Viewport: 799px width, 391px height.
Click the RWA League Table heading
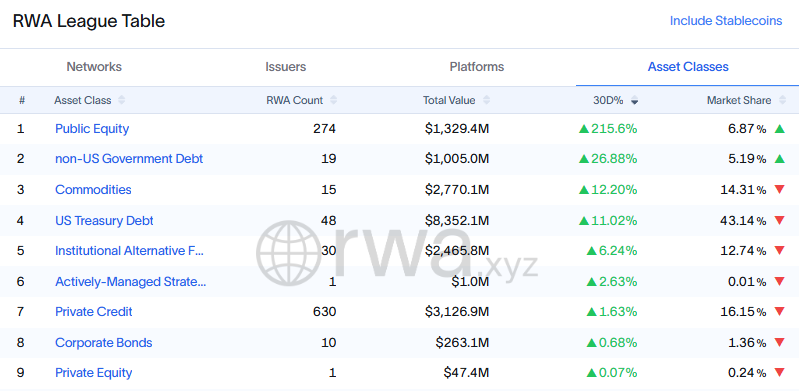[x=89, y=21]
